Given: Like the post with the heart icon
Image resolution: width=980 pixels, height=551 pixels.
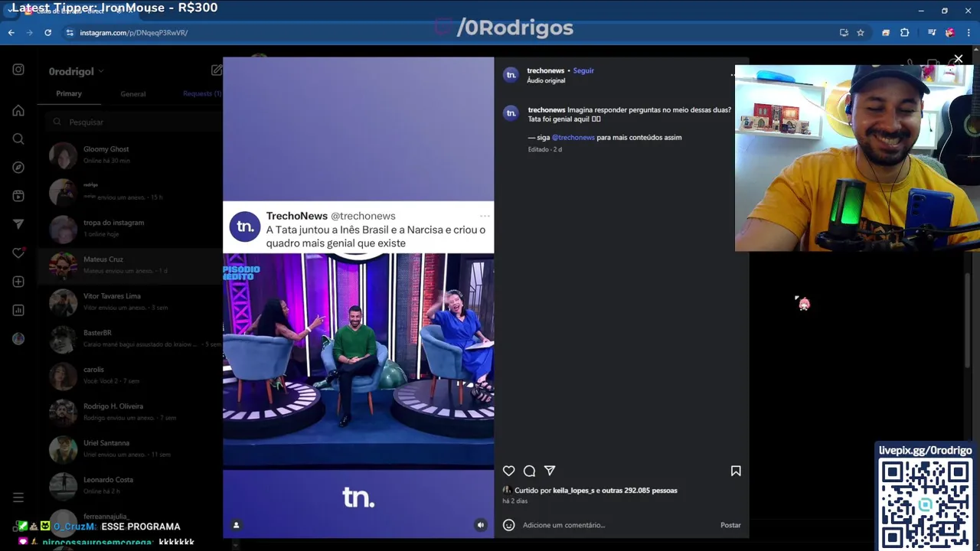Looking at the screenshot, I should point(508,471).
